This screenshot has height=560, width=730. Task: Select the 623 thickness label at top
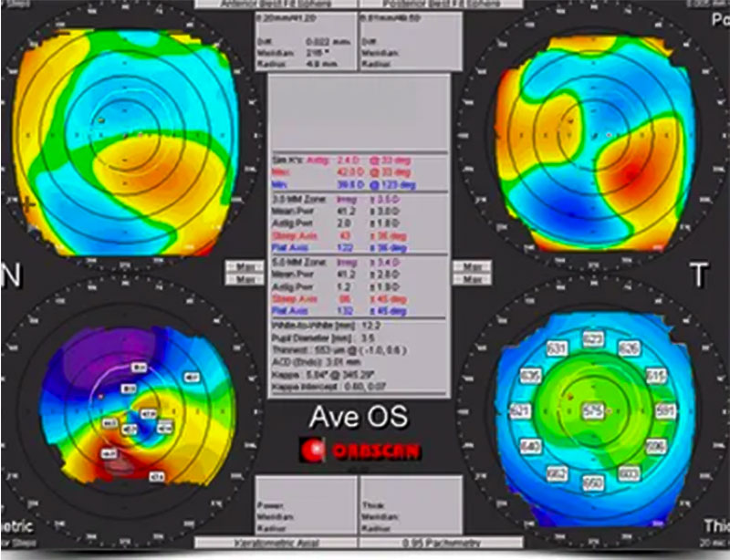pyautogui.click(x=592, y=341)
